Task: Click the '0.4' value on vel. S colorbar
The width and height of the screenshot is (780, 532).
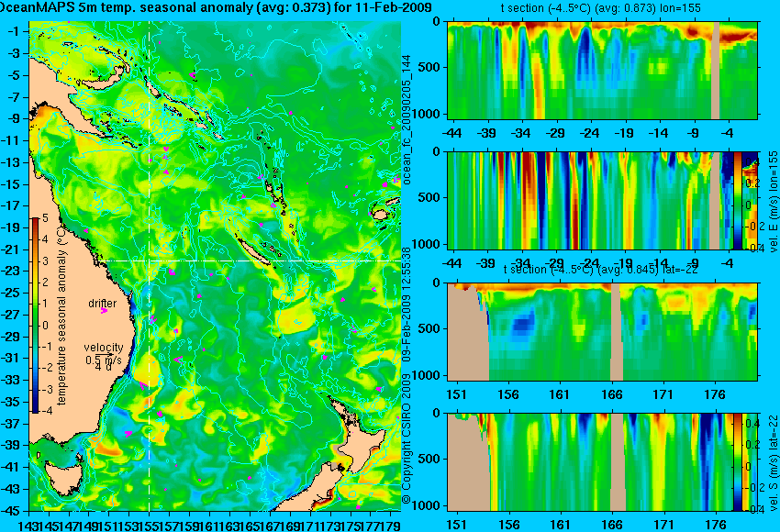Action: click(752, 424)
